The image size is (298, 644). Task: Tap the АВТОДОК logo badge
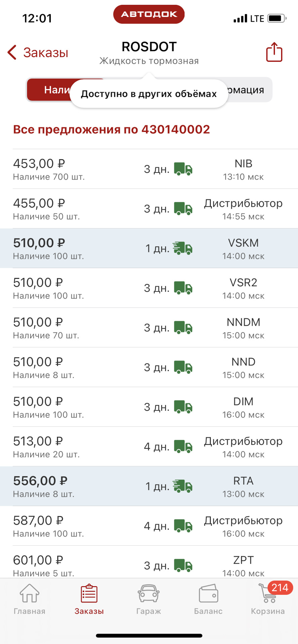[x=149, y=14]
